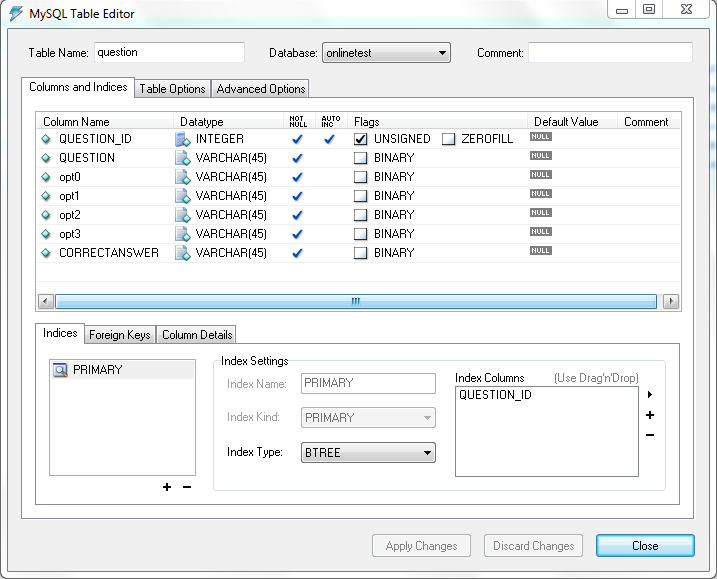The image size is (717, 579).
Task: Enable BINARY flag for CORRECTANSWER column
Action: pos(360,253)
